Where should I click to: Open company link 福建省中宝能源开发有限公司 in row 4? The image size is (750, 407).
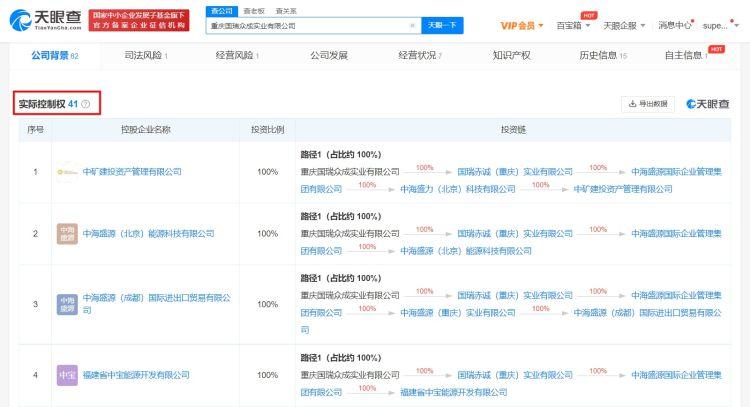136,375
